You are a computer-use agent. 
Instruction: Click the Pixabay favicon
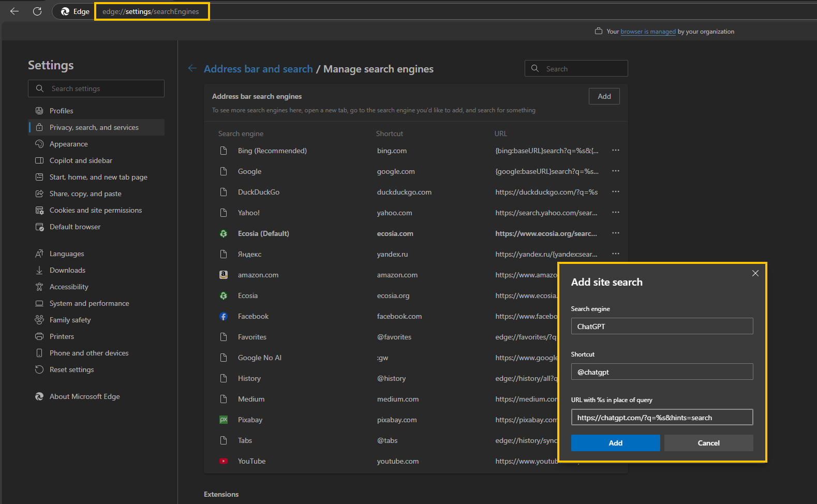pyautogui.click(x=224, y=420)
